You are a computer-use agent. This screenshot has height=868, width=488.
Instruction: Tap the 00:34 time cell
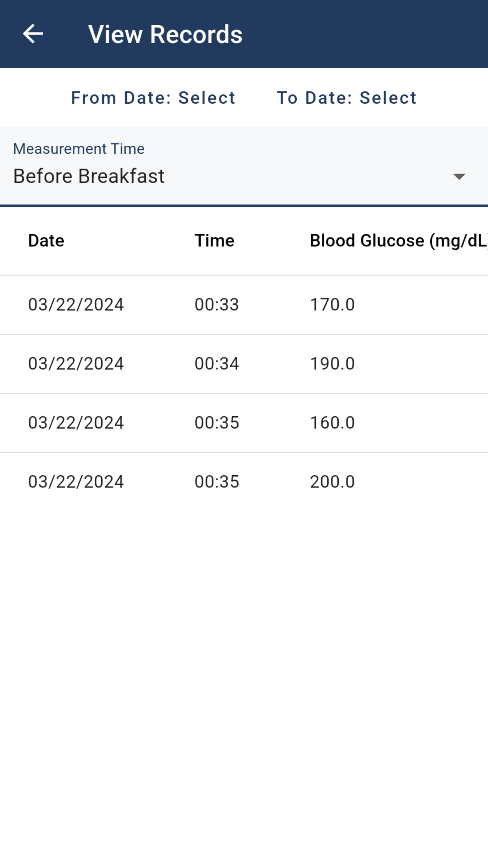pos(217,364)
